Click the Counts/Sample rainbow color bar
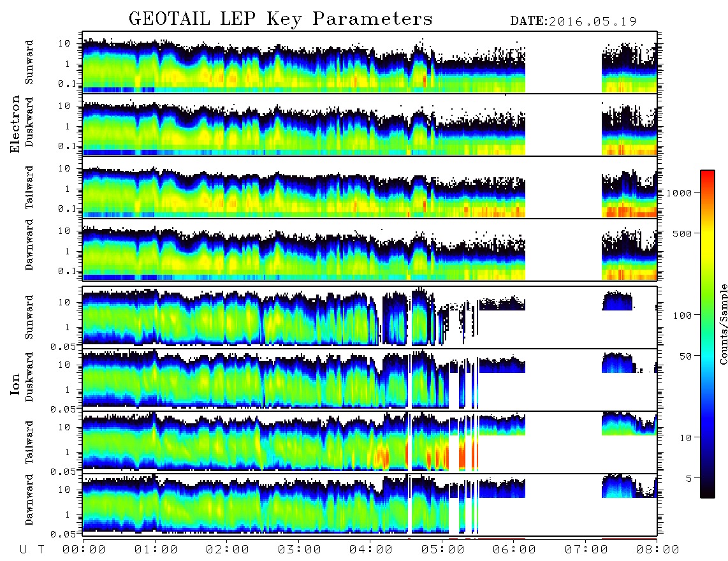Viewport: 728px width, 561px height. 707,334
